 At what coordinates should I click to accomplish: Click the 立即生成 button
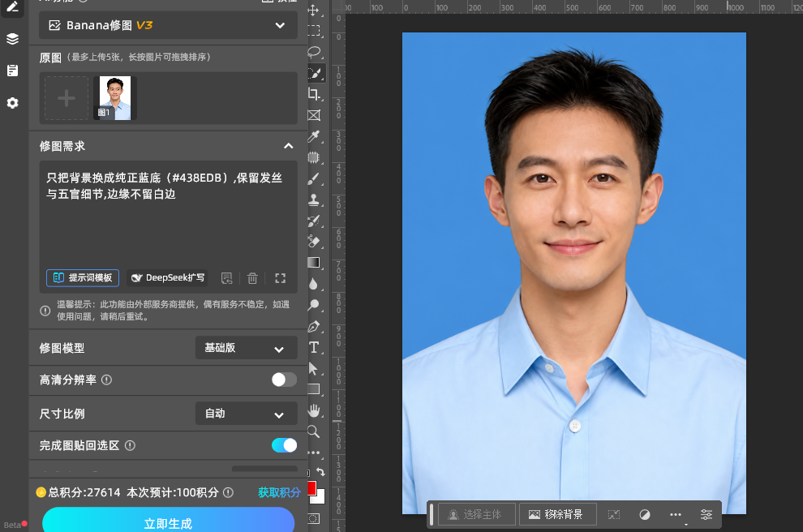tap(168, 521)
